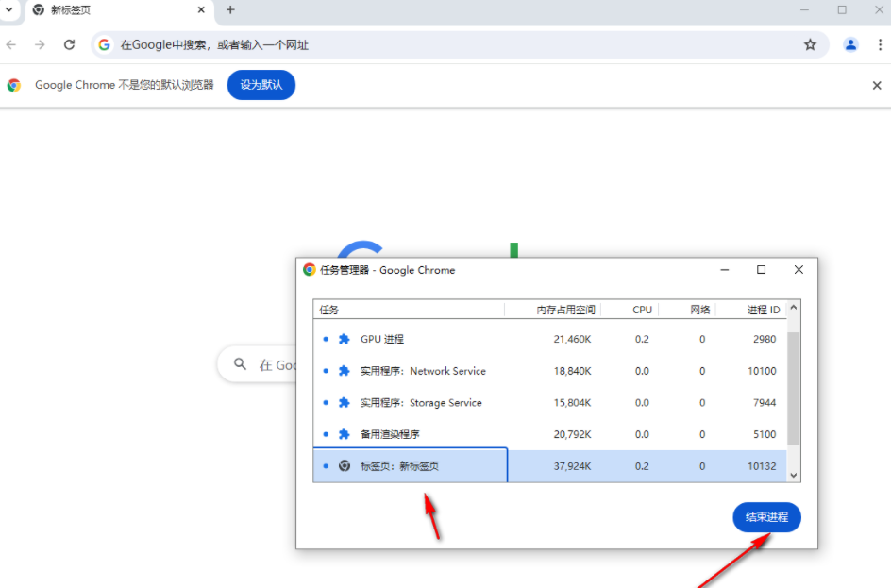Screen dimensions: 891x588
Task: Maximize the 任务管理器 window
Action: pos(762,270)
